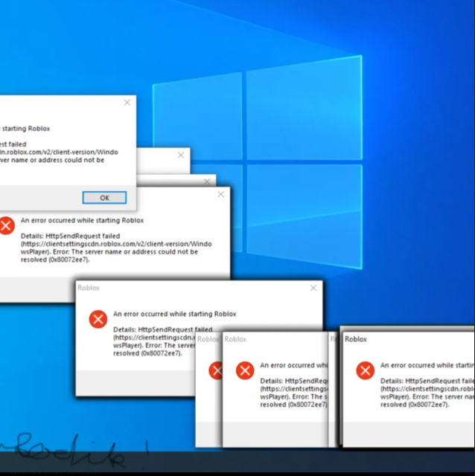Click 'est failed' text in the top-left OK dialog

[13, 144]
